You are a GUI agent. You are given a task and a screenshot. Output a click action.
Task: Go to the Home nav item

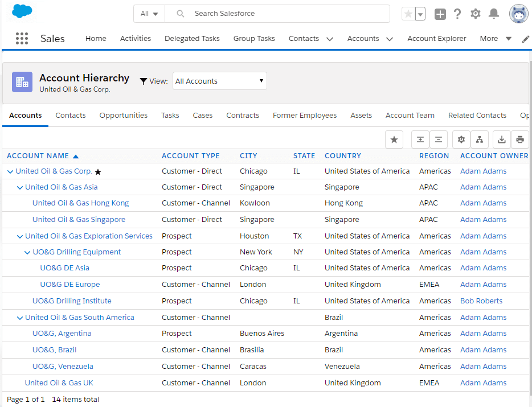pos(96,39)
